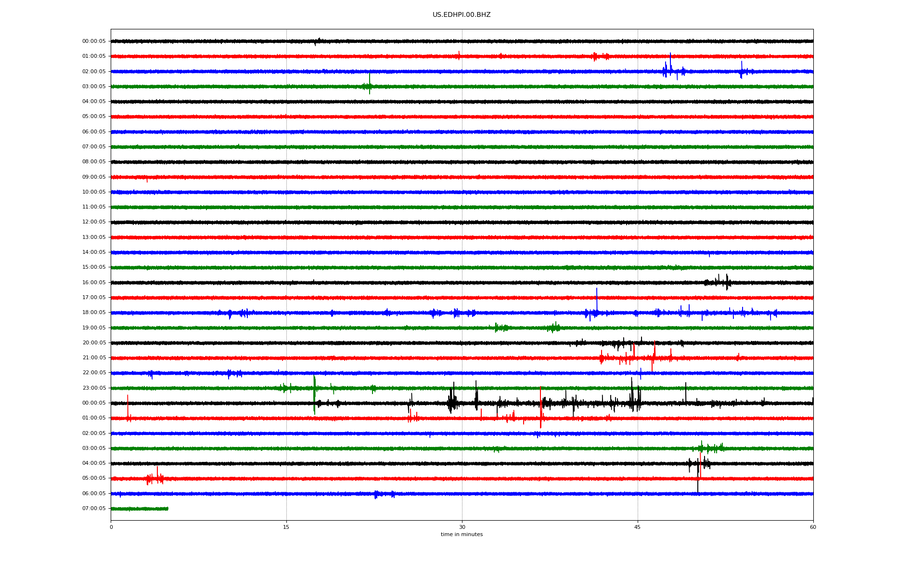This screenshot has width=924, height=578.
Task: Click the 22:00:05 blue trace label
Action: [x=94, y=373]
